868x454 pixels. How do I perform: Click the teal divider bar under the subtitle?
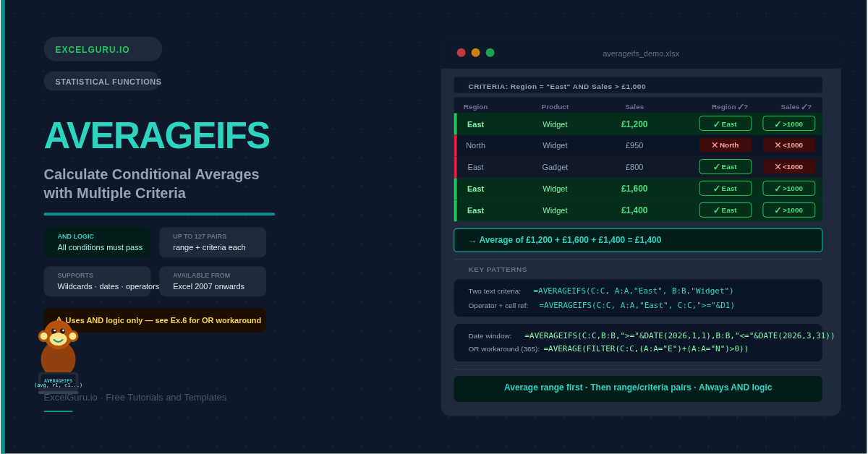159,214
